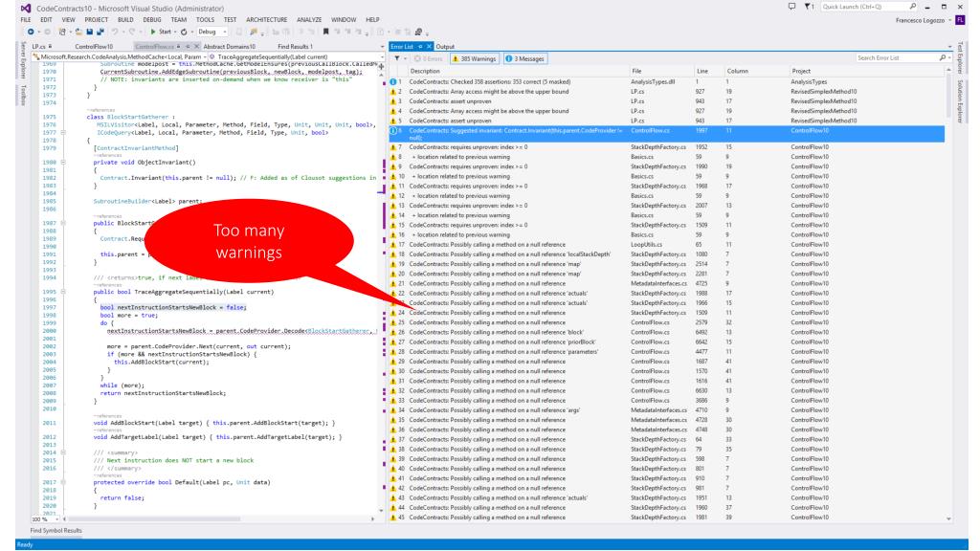This screenshot has height=551, width=980.
Task: Sort the Error List by Project column
Action: point(801,71)
